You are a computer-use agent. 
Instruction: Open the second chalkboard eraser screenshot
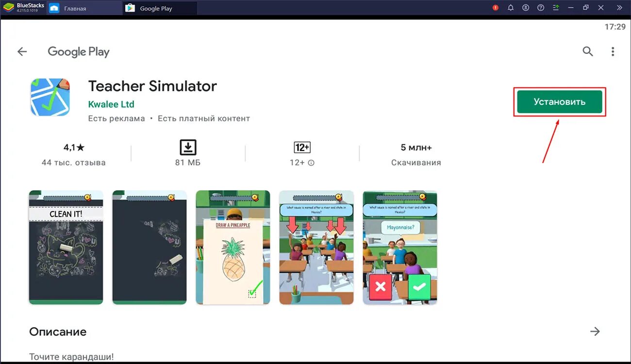pyautogui.click(x=149, y=248)
